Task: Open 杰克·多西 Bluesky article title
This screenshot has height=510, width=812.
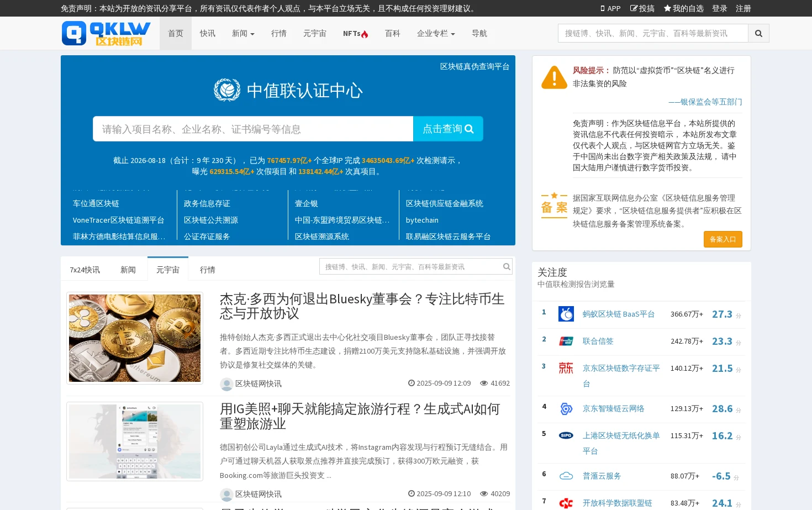Action: [x=362, y=306]
